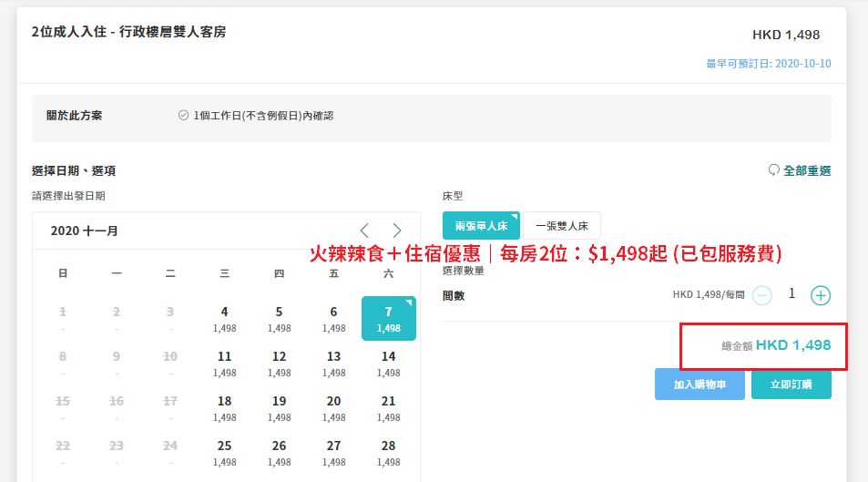Click the 關於此方案 heading
This screenshot has width=868, height=482.
(74, 116)
